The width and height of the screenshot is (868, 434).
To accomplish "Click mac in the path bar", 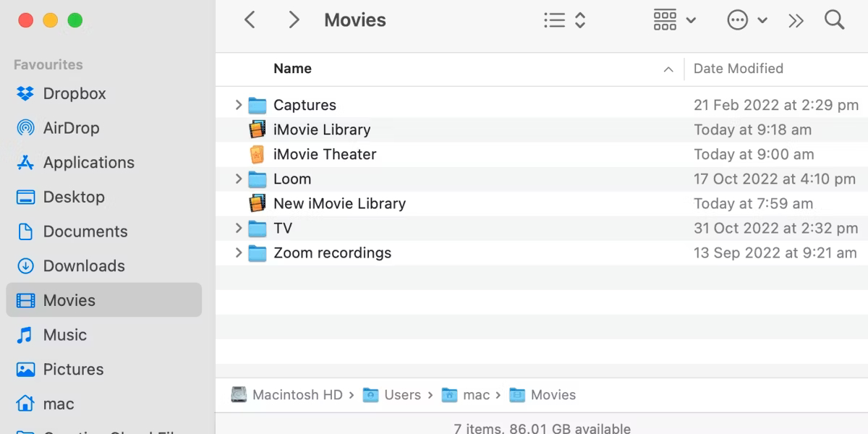I will pyautogui.click(x=465, y=395).
